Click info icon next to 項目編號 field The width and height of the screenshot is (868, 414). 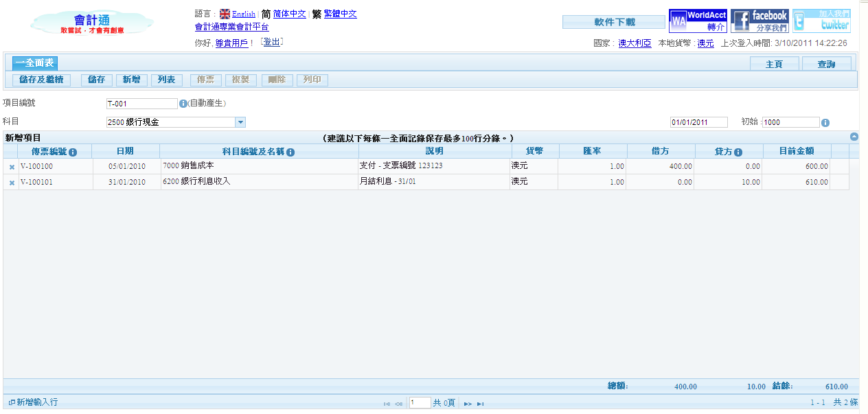[183, 104]
